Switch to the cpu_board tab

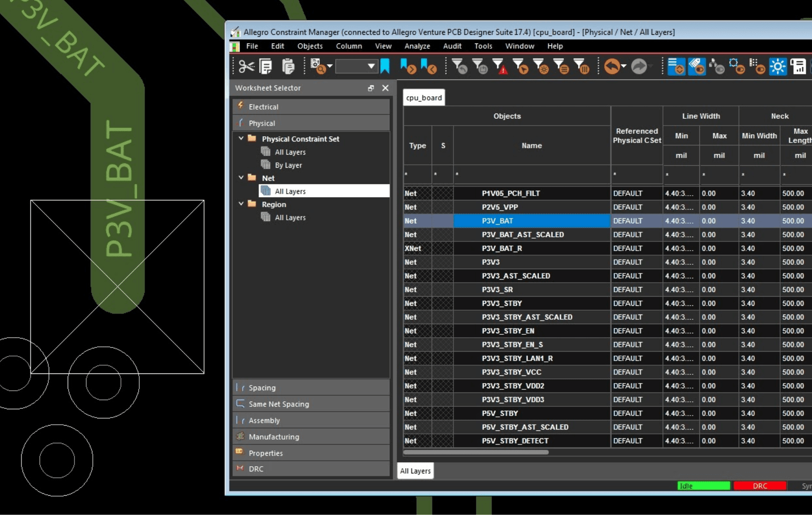[x=424, y=98]
